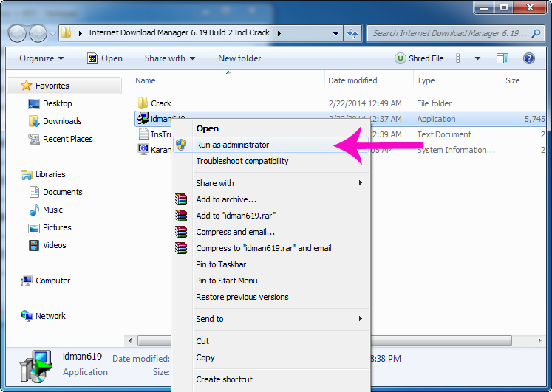Select Computer in the navigation pane
This screenshot has height=392, width=552.
pos(52,281)
